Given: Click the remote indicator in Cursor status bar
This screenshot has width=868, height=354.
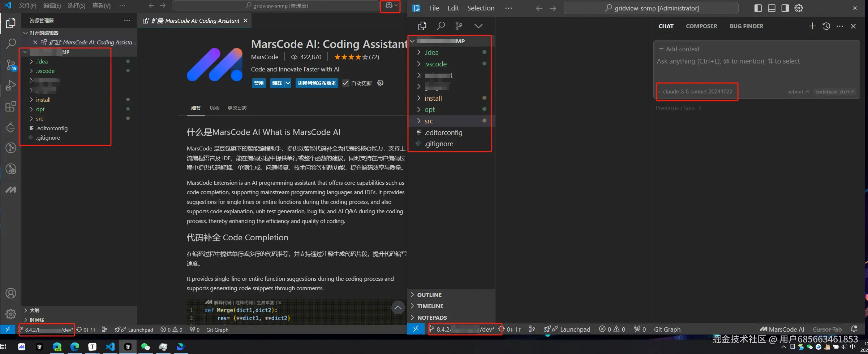Looking at the screenshot, I should (416, 329).
